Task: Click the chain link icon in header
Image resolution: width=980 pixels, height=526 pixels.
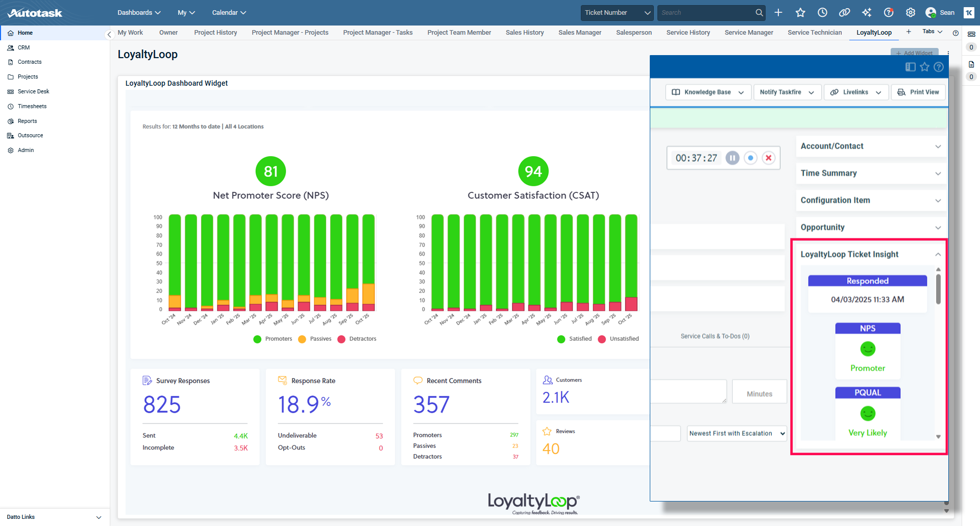Action: pos(844,13)
